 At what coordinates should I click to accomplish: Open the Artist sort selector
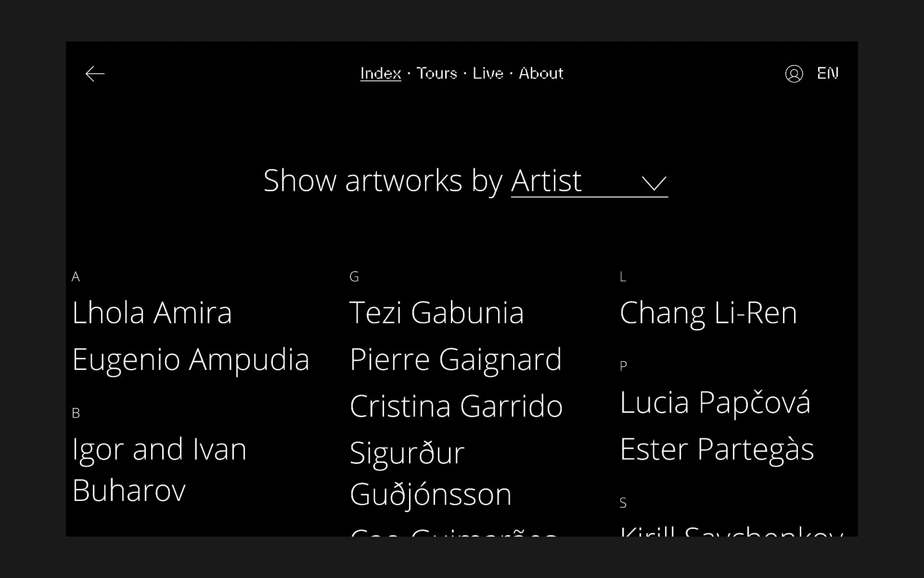(x=589, y=182)
